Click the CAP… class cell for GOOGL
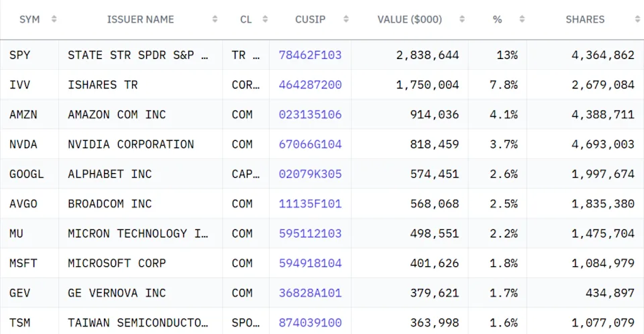 [x=246, y=174]
